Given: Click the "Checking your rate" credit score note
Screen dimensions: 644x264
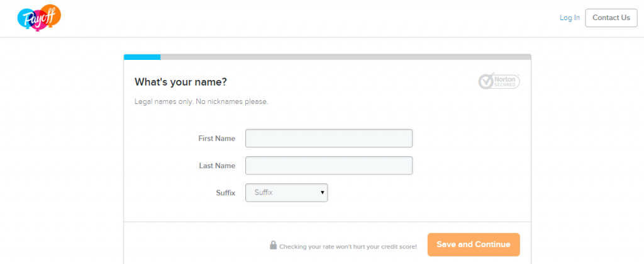Looking at the screenshot, I should [348, 247].
